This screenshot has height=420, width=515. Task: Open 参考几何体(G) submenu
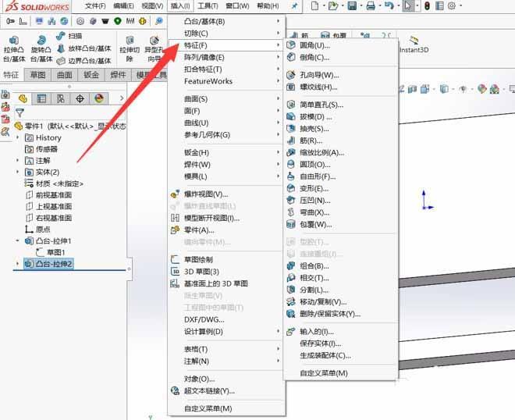[x=226, y=135]
